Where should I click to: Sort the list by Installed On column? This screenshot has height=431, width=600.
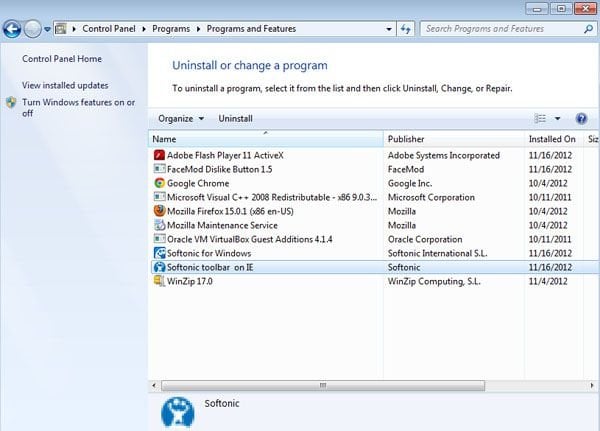pyautogui.click(x=554, y=139)
